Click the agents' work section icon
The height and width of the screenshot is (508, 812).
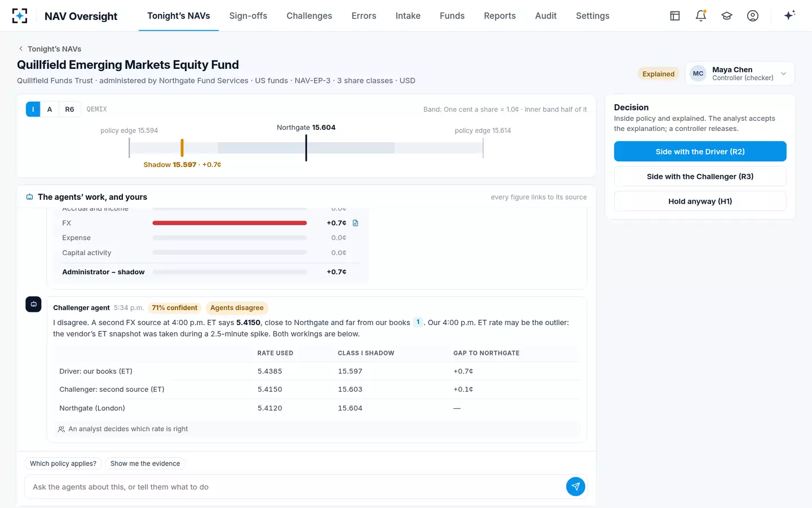coord(29,197)
